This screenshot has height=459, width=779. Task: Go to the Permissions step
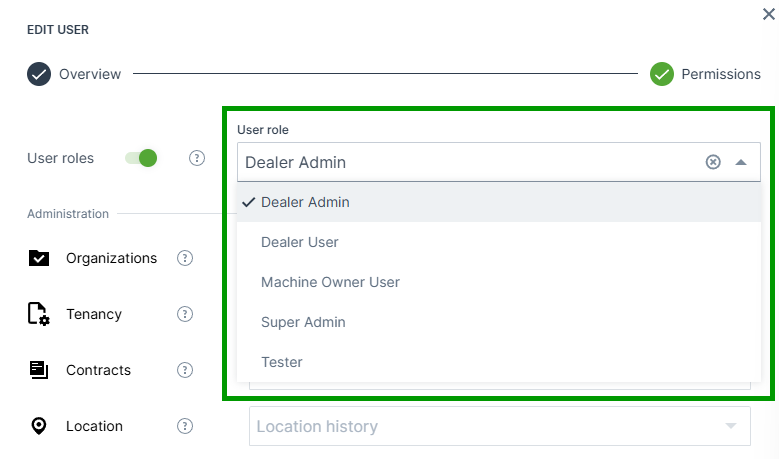tap(705, 74)
